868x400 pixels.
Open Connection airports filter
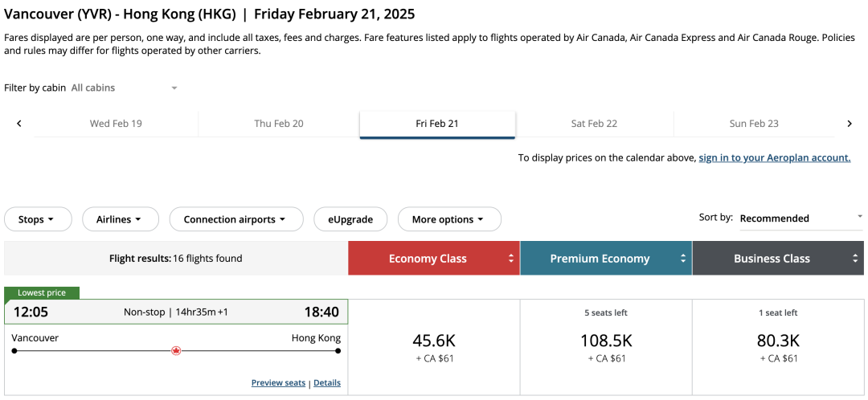coord(235,219)
